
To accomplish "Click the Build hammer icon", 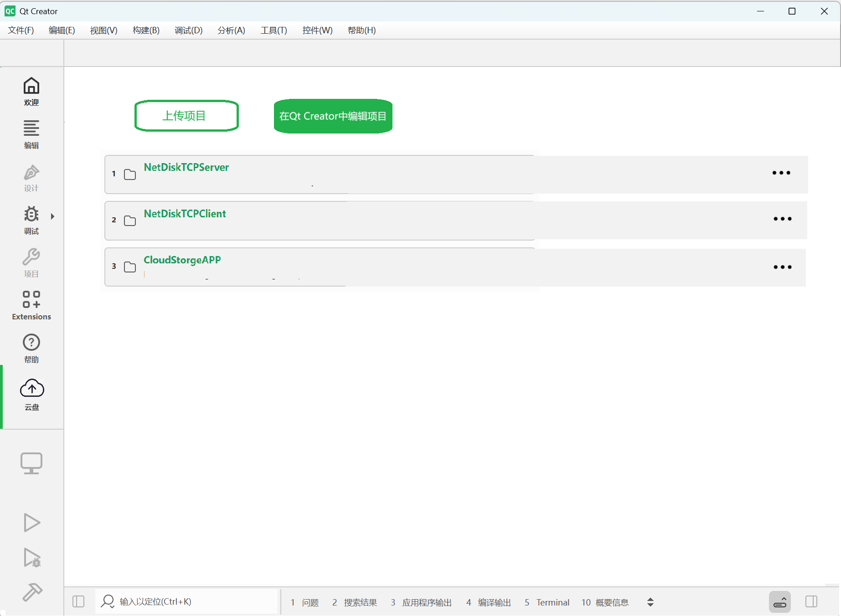I will point(31,592).
